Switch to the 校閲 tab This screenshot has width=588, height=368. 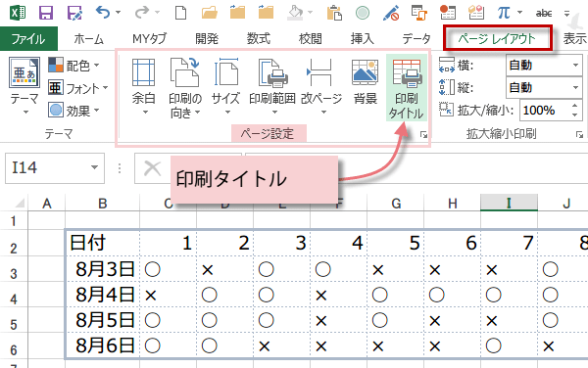[310, 38]
